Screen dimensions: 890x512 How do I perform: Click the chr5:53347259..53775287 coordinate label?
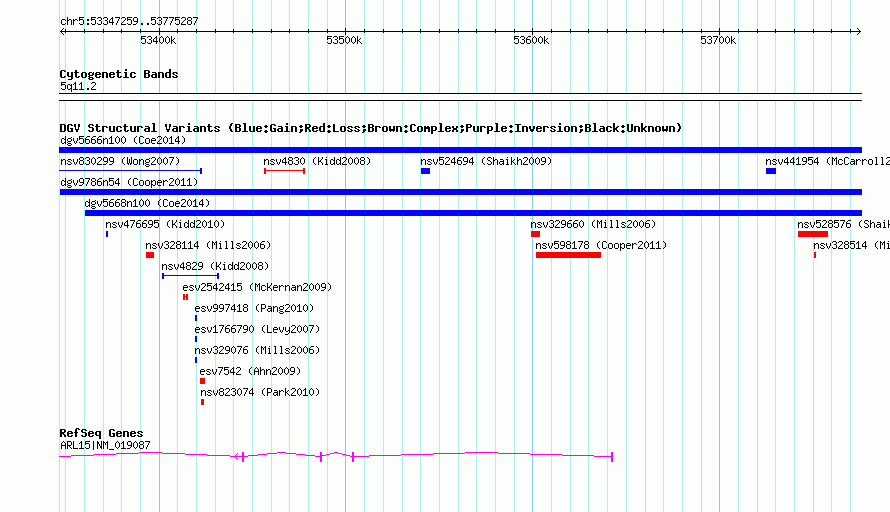(129, 21)
